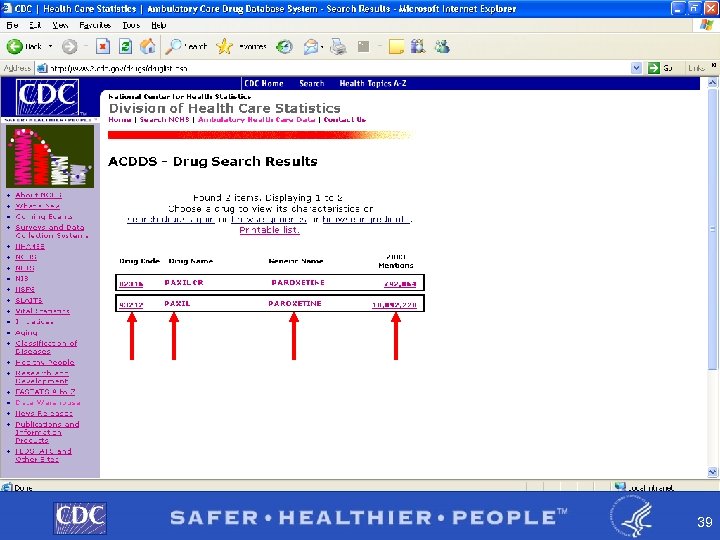Click the Done status bar text

23,487
